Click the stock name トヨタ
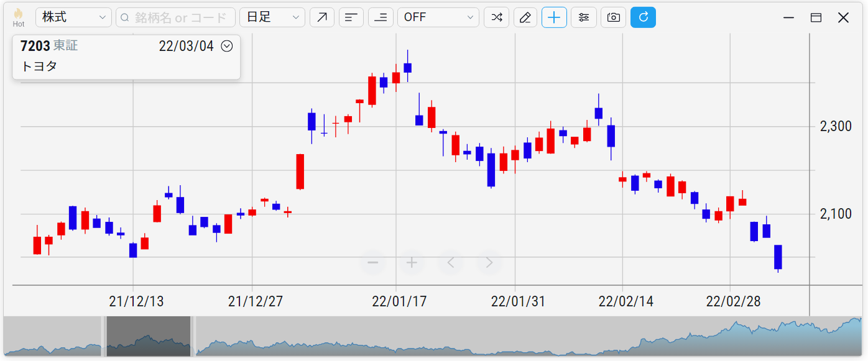868x361 pixels. click(39, 66)
